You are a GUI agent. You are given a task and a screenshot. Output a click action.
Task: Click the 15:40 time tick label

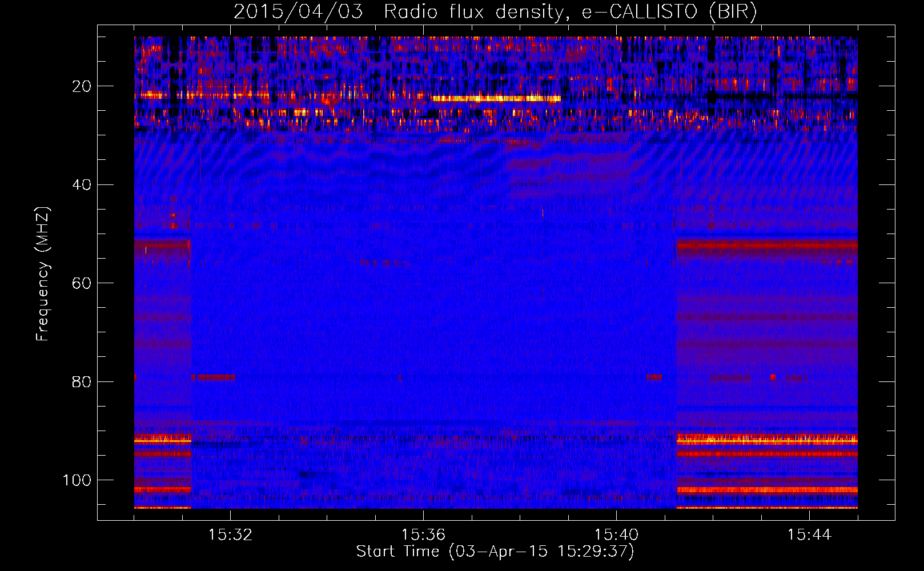tap(616, 535)
